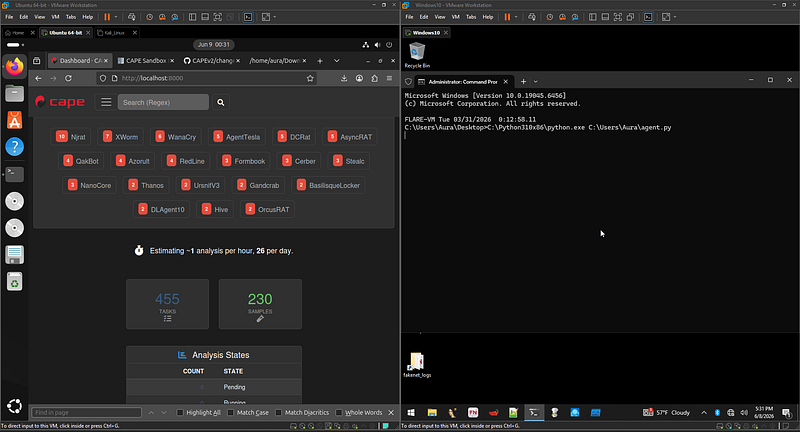This screenshot has width=800, height=432.
Task: Open console view icon in Ubuntu VMware toolbar
Action: click(248, 17)
